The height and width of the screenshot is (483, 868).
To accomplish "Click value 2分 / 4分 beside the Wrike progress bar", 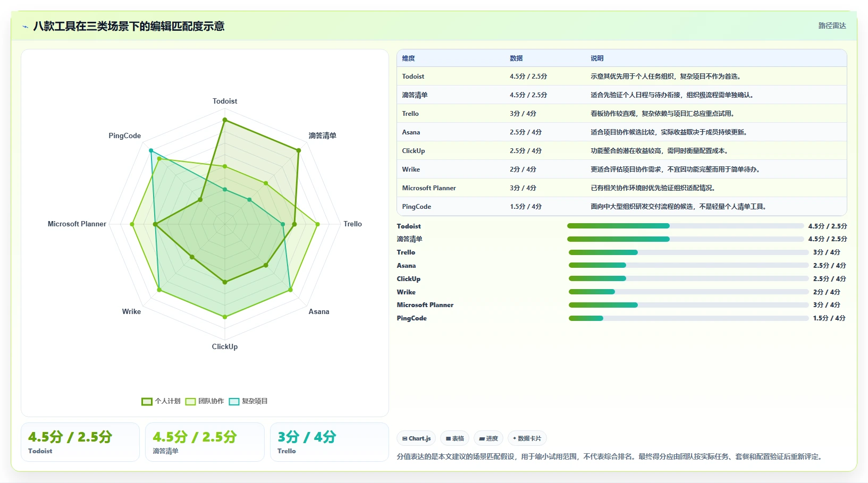I will [x=827, y=292].
